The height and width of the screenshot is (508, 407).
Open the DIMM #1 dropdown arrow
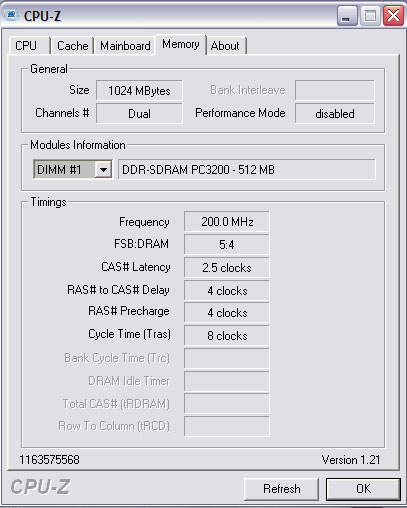click(x=103, y=170)
